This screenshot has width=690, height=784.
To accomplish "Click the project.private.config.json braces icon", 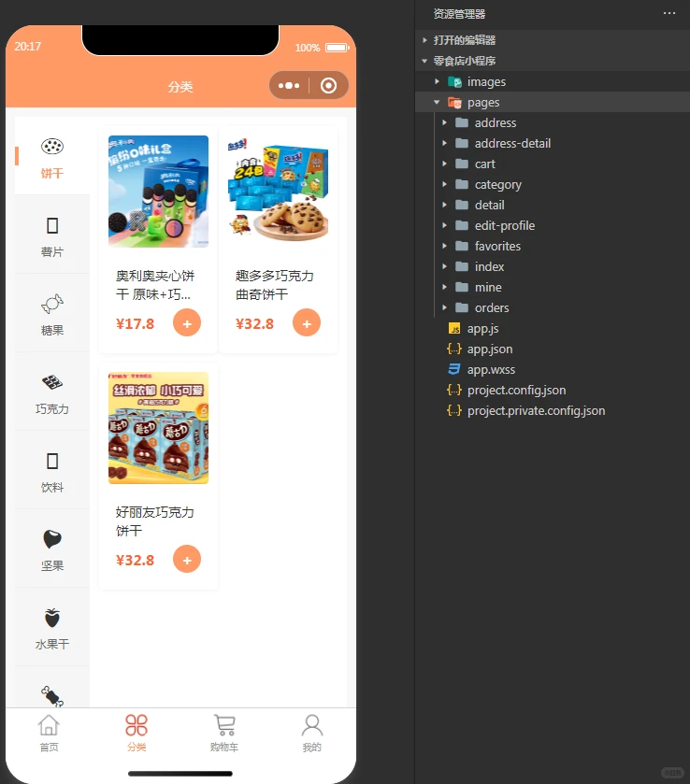I will click(x=454, y=410).
